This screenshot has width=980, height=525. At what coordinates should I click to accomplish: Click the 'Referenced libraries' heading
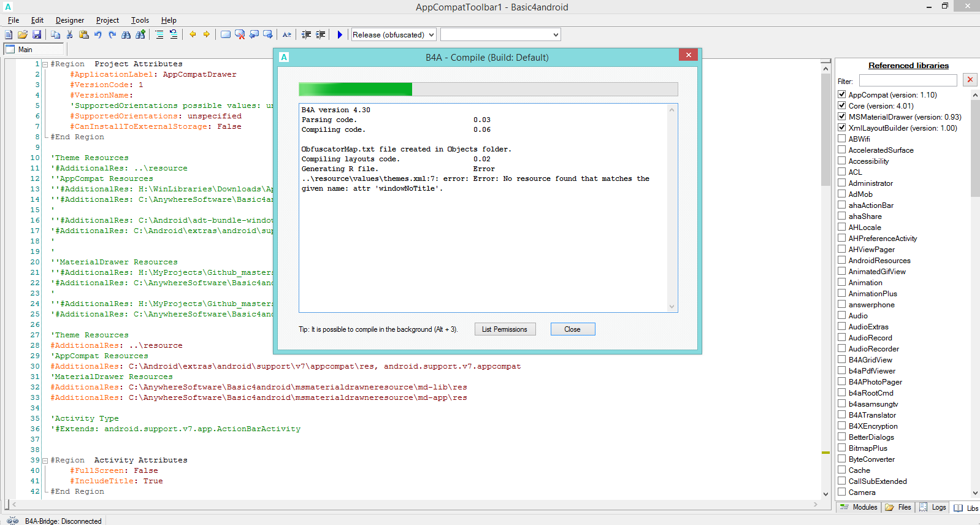click(908, 66)
